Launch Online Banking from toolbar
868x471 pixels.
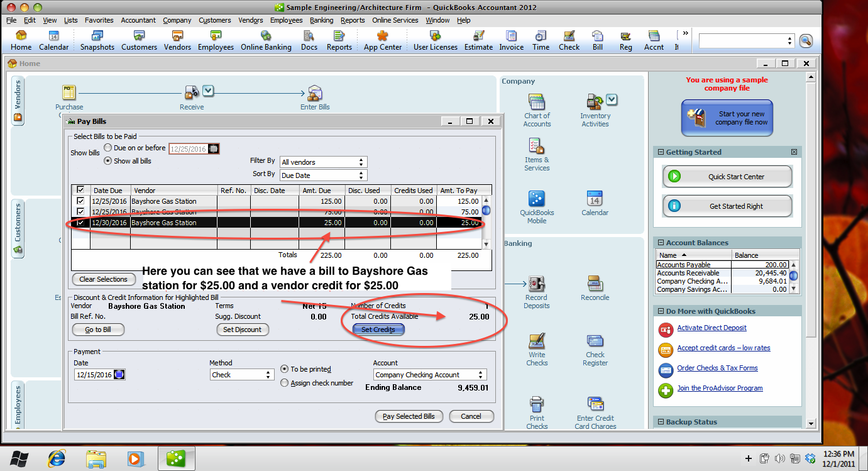pyautogui.click(x=266, y=41)
